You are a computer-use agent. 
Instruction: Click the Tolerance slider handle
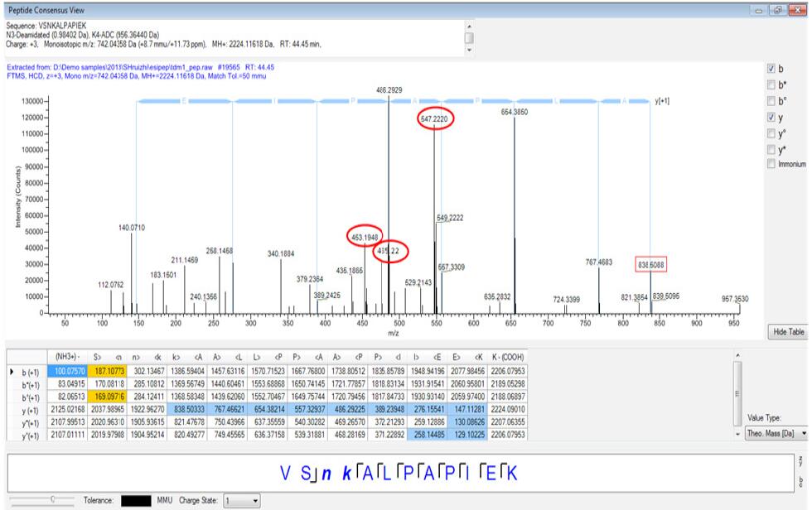point(51,500)
